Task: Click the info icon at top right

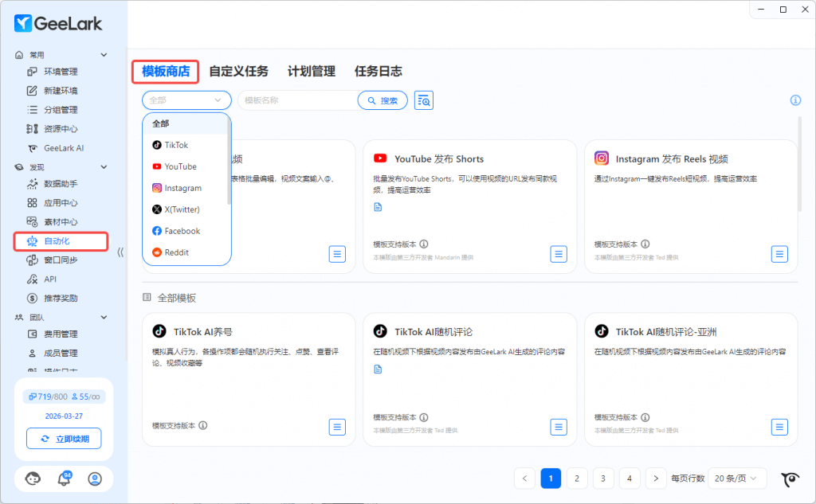Action: 794,100
